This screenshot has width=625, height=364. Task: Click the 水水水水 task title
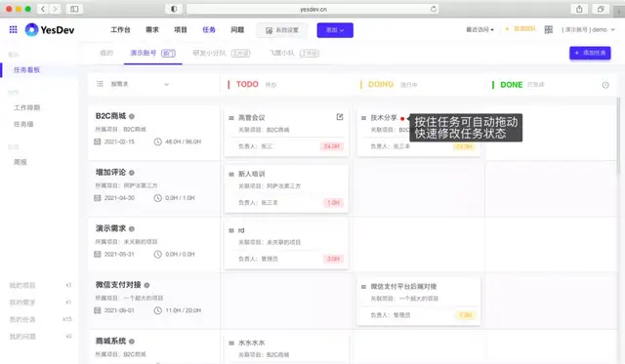252,343
